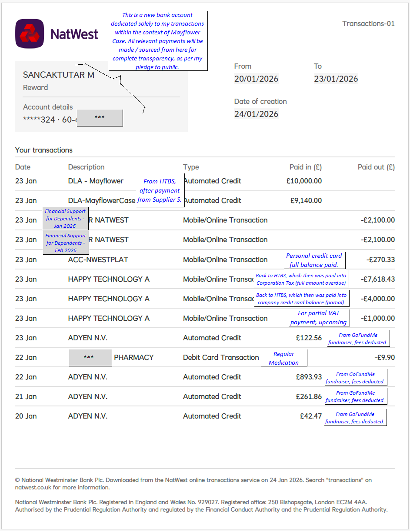Click the Paid out (£) column header
This screenshot has width=410, height=532.
point(376,167)
